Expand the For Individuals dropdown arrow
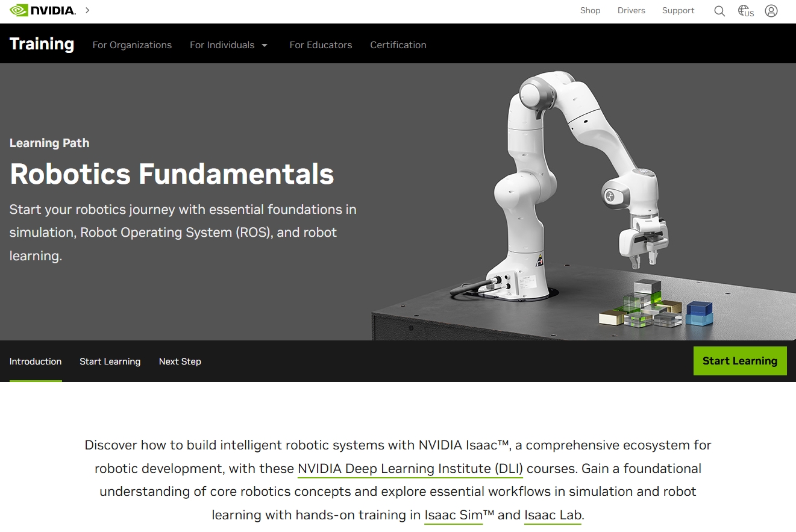 [265, 45]
